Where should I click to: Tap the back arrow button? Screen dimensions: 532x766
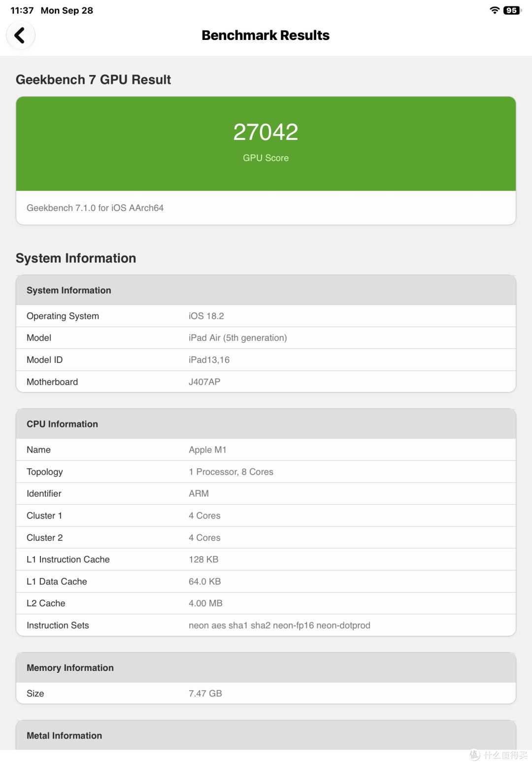click(x=20, y=35)
